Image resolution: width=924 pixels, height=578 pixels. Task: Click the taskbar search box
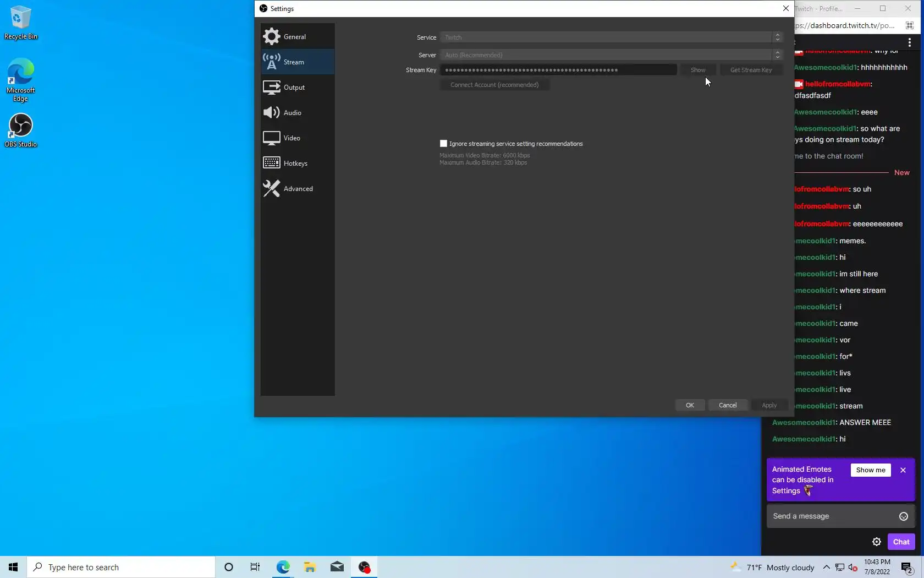point(121,567)
